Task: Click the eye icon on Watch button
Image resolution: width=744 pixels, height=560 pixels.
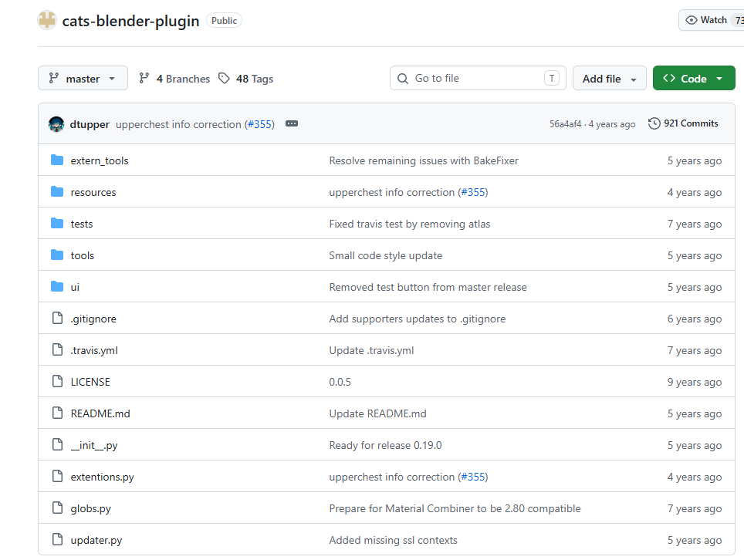Action: coord(692,20)
